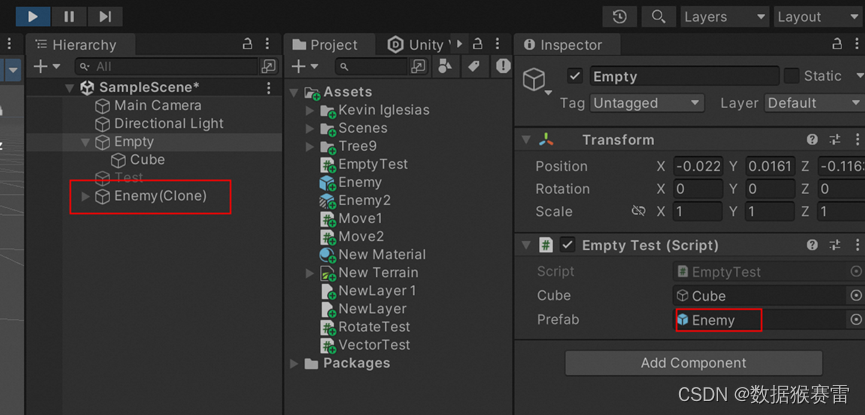This screenshot has width=865, height=415.
Task: Click the global search magnifier icon
Action: click(x=658, y=17)
